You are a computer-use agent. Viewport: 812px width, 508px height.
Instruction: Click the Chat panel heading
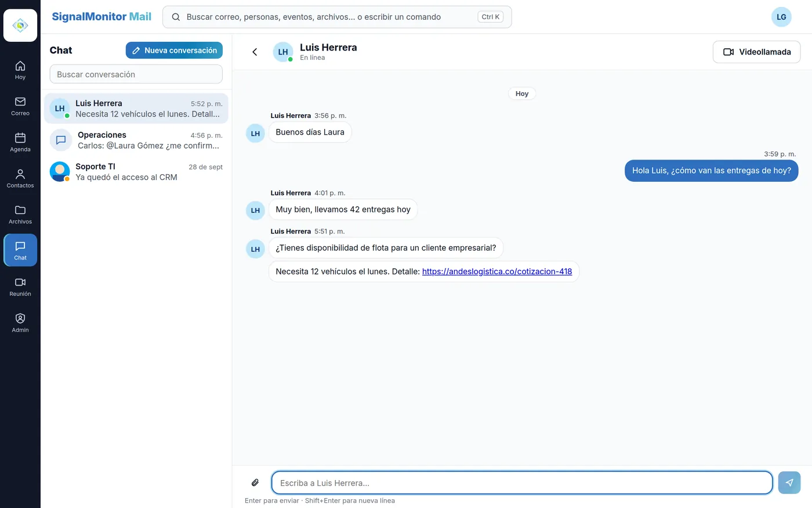click(x=61, y=51)
